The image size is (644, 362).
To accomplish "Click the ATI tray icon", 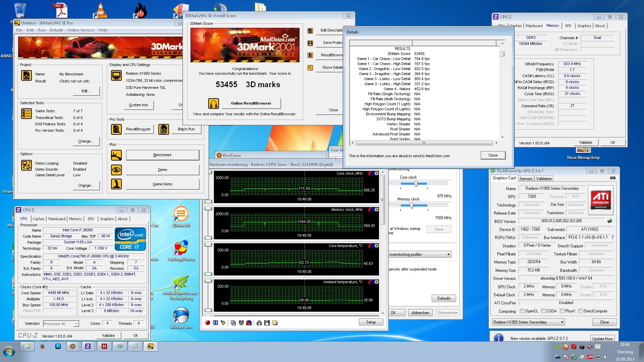I will [x=590, y=357].
